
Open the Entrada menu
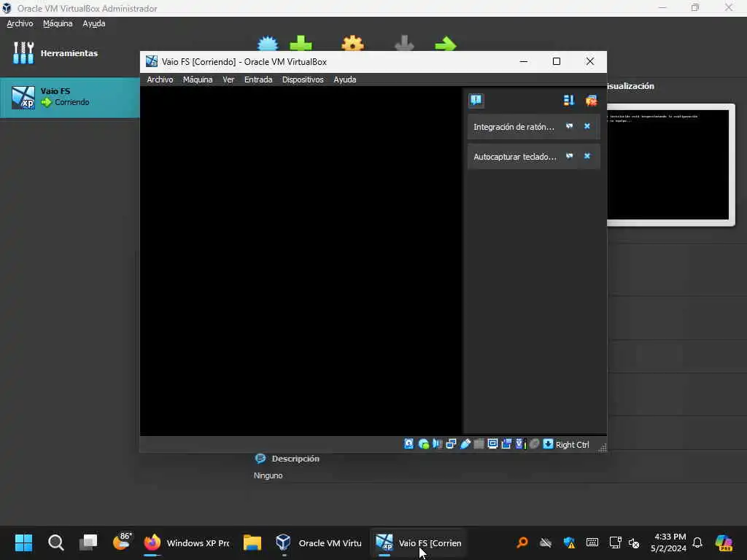click(x=258, y=79)
